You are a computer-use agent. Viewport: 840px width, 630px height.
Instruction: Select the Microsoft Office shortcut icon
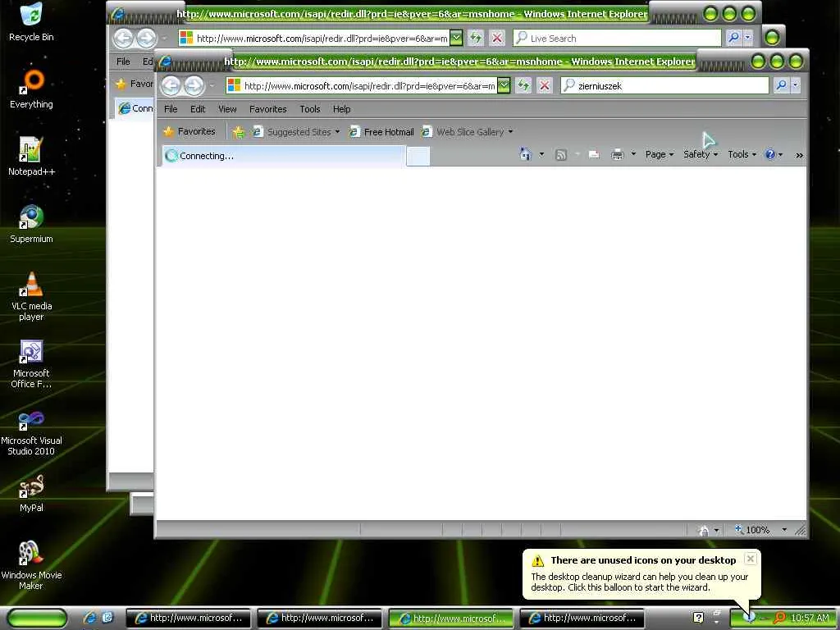click(x=31, y=363)
